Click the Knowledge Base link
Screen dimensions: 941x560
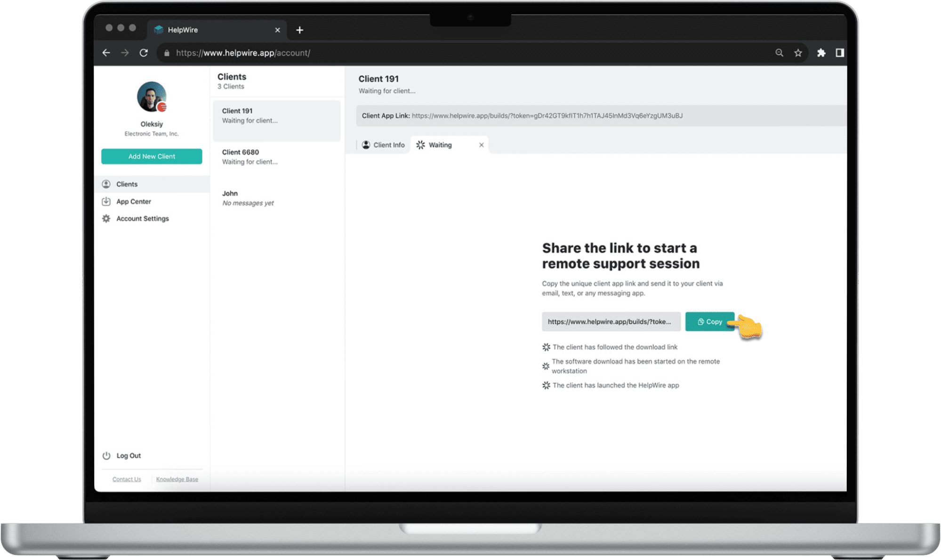tap(177, 480)
